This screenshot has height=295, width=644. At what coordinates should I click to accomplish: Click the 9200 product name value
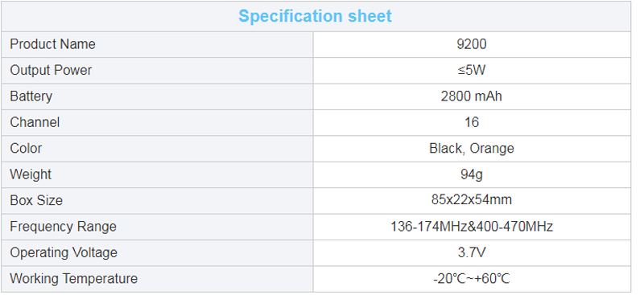tap(472, 44)
